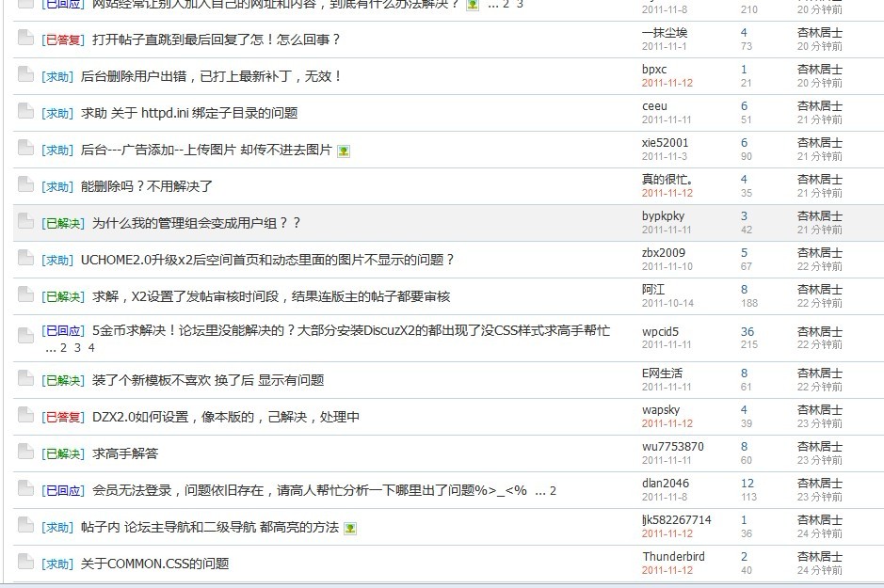This screenshot has height=588, width=884.
Task: View profile of author wapsky
Action: click(x=661, y=410)
